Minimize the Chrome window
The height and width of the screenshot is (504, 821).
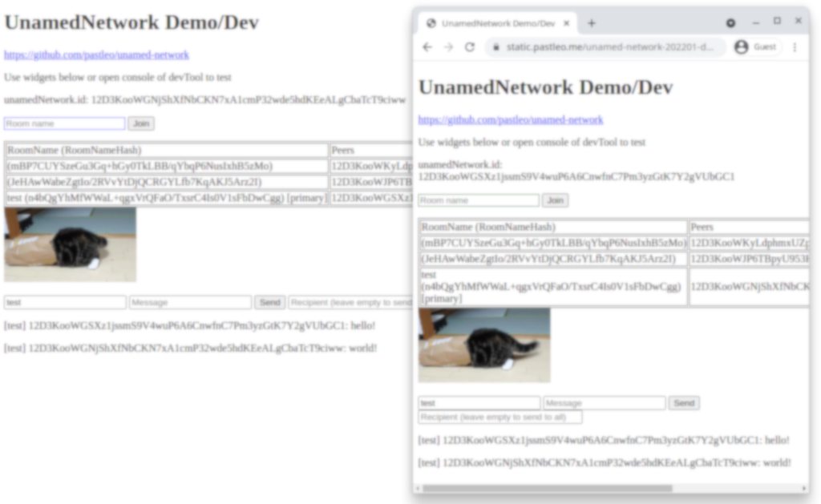(x=755, y=23)
